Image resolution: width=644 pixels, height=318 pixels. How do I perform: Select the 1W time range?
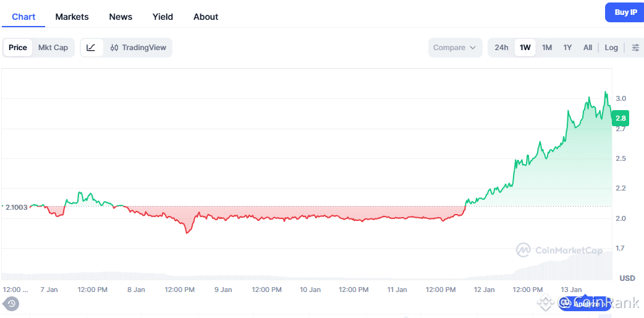click(525, 48)
